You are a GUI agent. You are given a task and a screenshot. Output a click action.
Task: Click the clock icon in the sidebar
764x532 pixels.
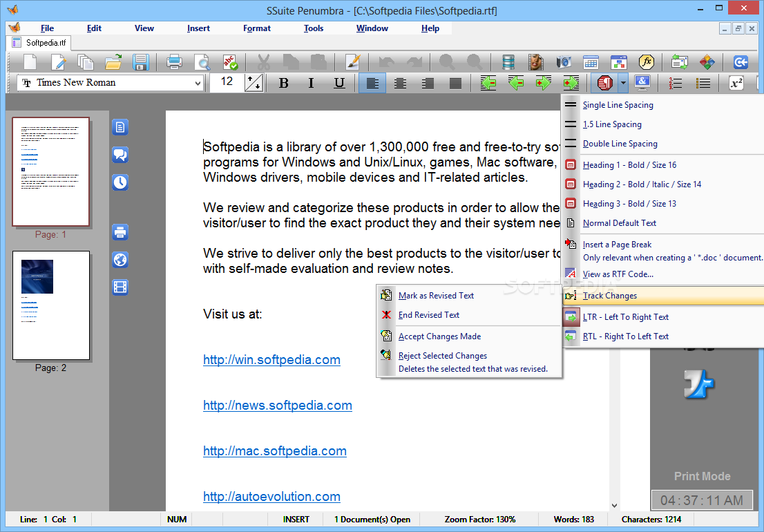[x=120, y=182]
